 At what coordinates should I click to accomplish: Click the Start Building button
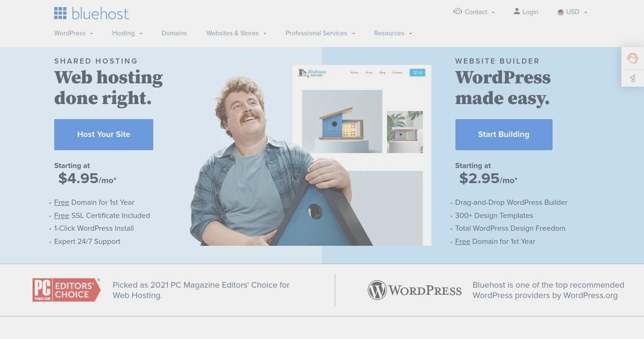coord(504,135)
